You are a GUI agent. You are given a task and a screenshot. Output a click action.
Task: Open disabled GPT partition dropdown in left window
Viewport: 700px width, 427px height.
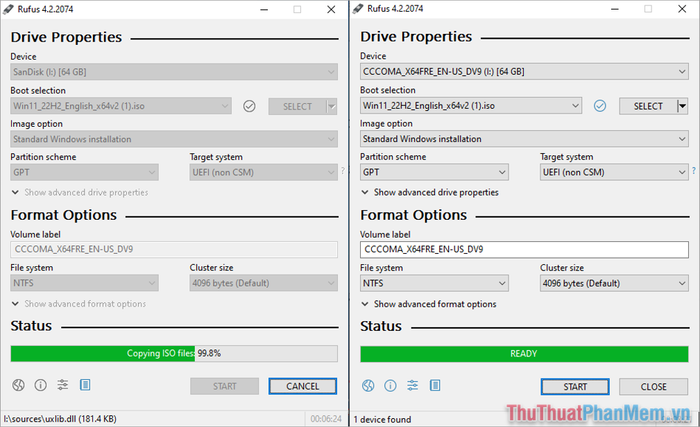coord(84,172)
